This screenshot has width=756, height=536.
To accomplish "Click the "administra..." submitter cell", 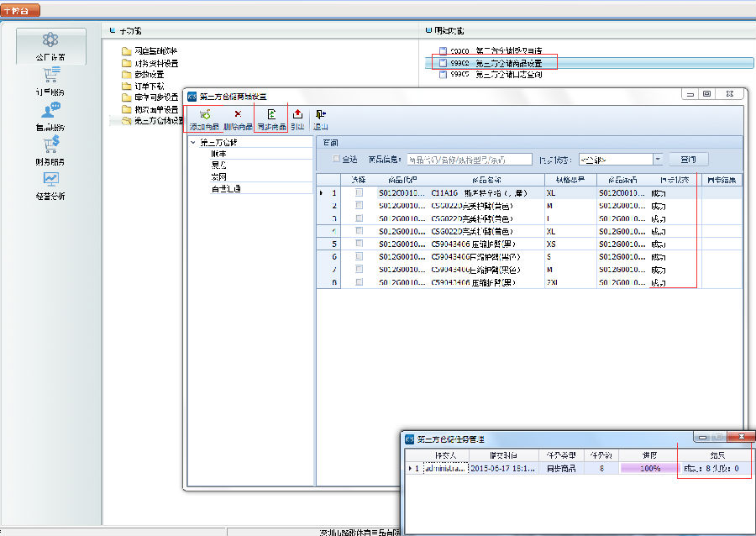I will 445,468.
